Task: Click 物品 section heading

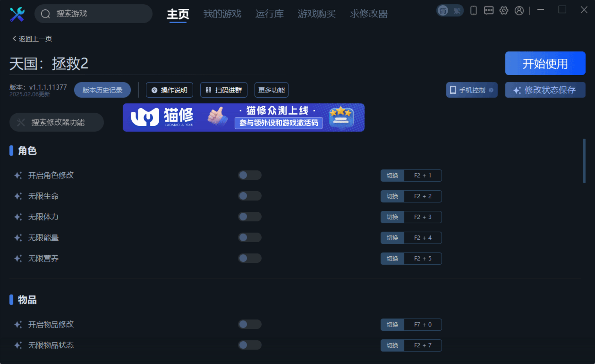Action: pos(27,300)
